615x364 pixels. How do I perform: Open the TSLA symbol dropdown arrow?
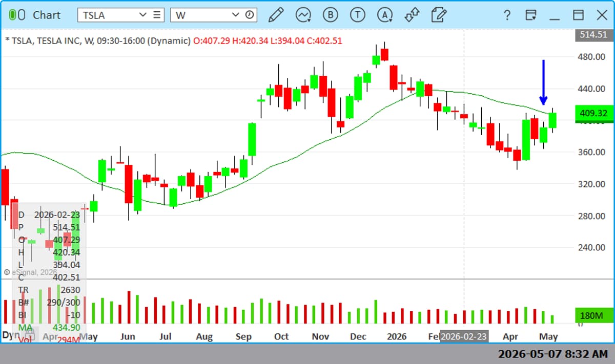coord(143,15)
